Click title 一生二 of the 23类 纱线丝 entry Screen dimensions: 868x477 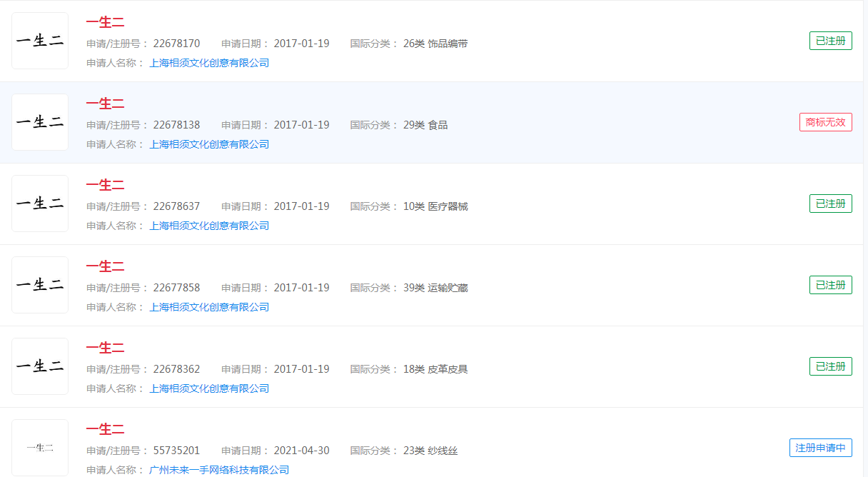[105, 429]
